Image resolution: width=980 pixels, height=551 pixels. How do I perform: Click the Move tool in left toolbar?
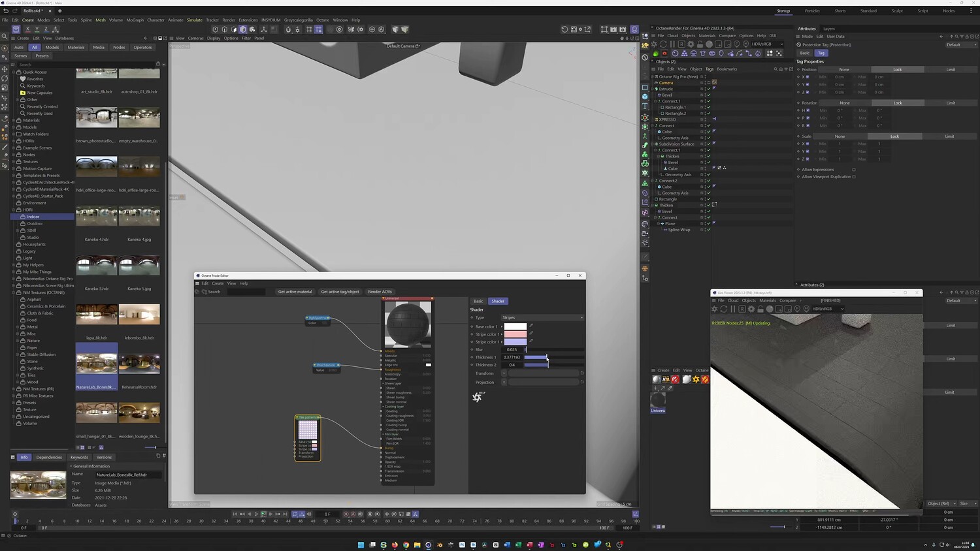pyautogui.click(x=5, y=69)
